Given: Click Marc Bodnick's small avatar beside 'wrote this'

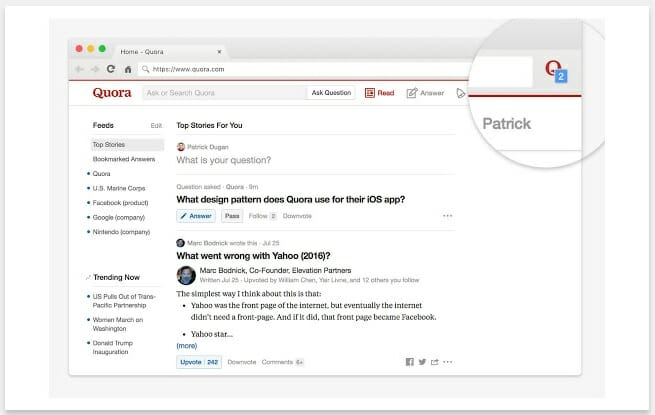Looking at the screenshot, I should point(180,243).
